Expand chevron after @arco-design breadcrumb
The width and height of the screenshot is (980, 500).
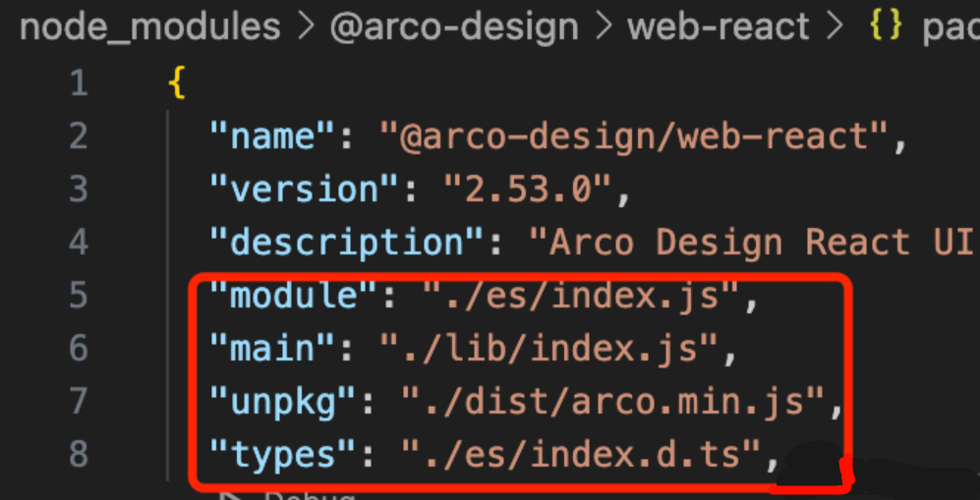pyautogui.click(x=604, y=27)
